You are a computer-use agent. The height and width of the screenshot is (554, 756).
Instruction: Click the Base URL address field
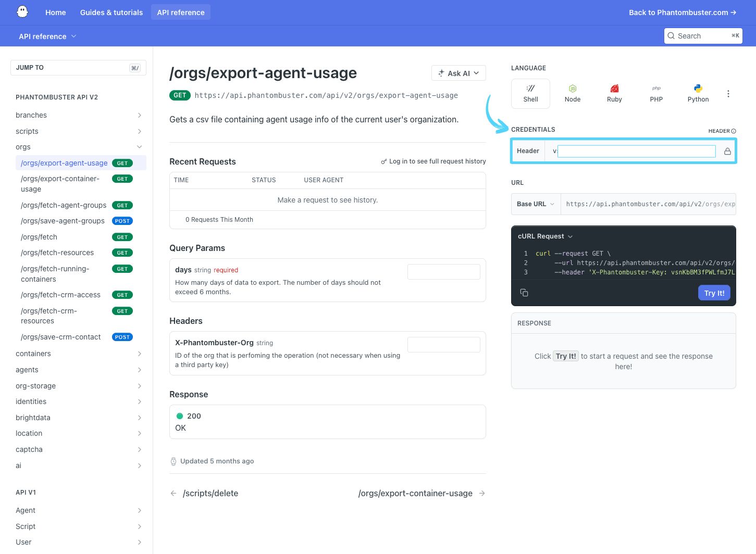tap(648, 204)
